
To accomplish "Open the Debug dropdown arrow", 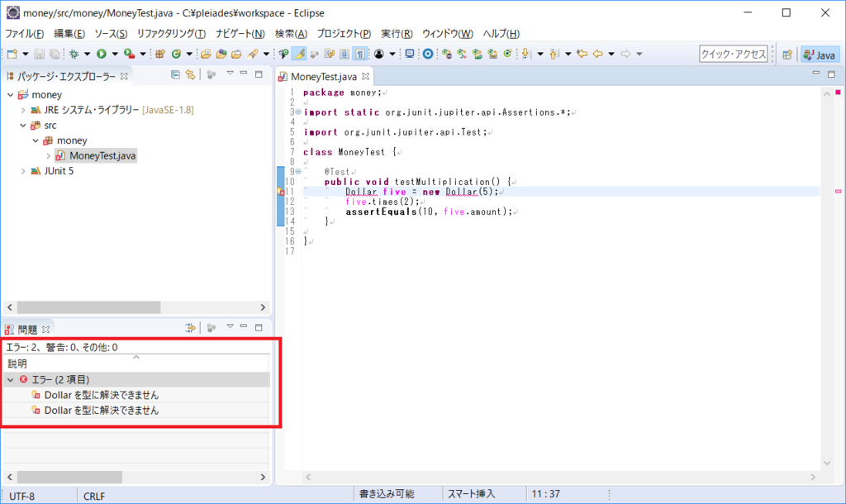I will pos(87,54).
